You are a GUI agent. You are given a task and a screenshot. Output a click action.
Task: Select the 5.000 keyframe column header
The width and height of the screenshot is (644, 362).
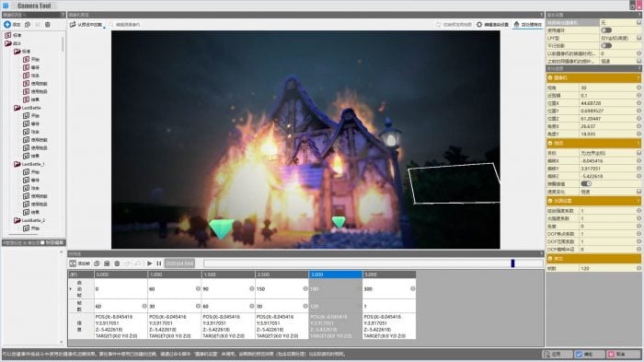(389, 274)
